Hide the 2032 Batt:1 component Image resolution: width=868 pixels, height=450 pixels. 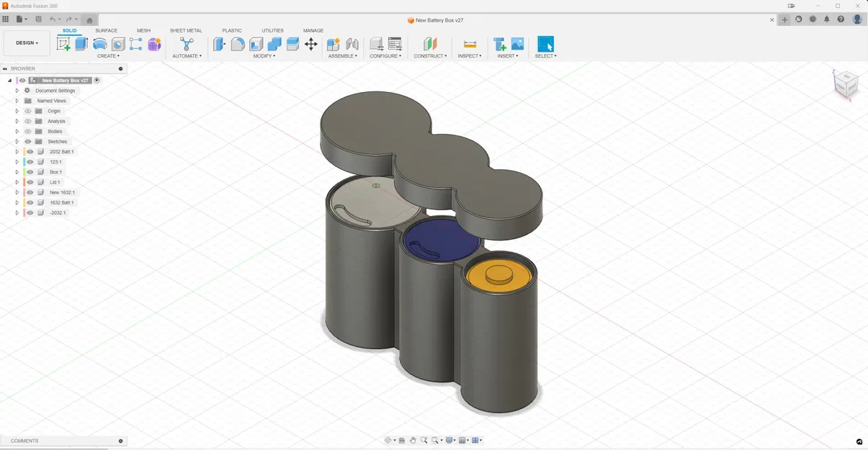click(x=30, y=152)
